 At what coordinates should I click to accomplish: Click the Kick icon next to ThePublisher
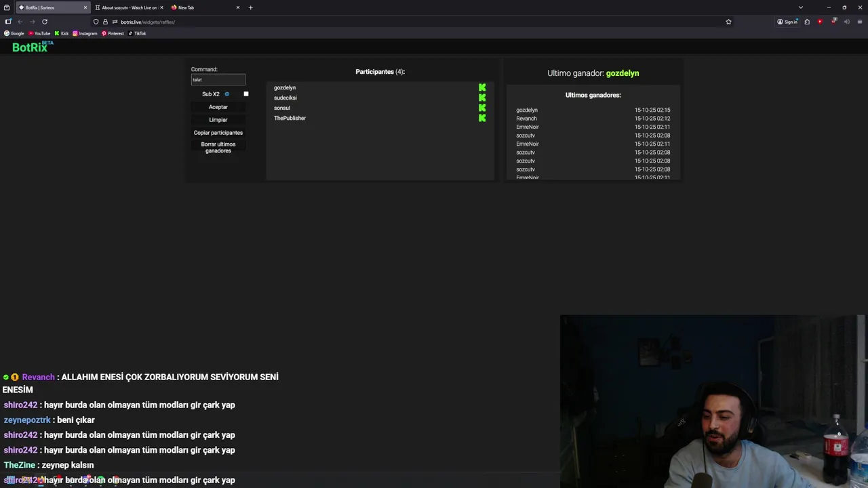tap(482, 118)
